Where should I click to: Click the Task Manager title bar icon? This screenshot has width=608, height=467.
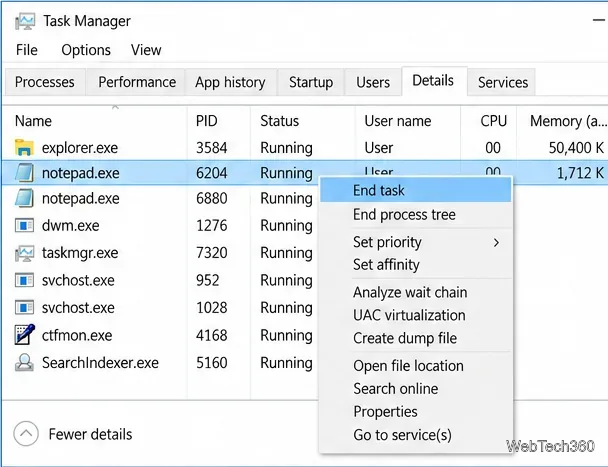coord(25,21)
